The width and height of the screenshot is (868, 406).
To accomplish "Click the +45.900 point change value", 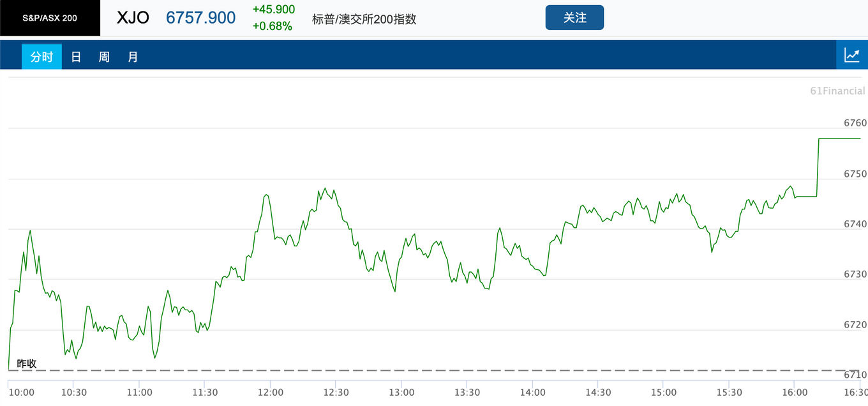I will (x=274, y=10).
